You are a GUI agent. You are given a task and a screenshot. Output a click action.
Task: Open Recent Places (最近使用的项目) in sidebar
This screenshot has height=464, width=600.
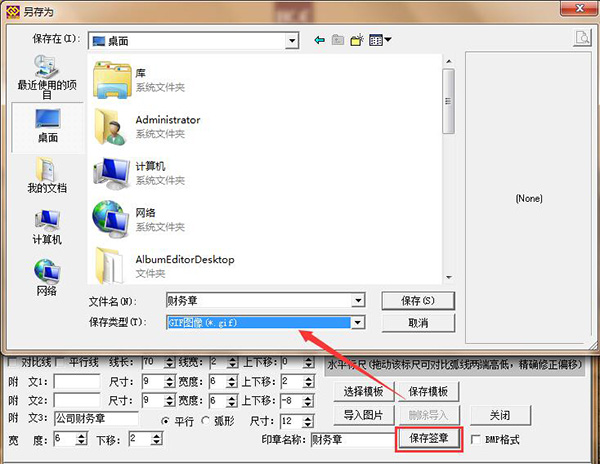click(46, 77)
